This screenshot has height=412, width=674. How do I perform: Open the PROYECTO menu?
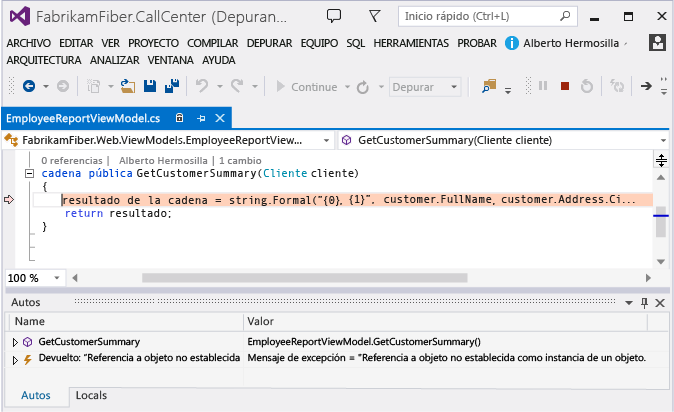click(153, 43)
